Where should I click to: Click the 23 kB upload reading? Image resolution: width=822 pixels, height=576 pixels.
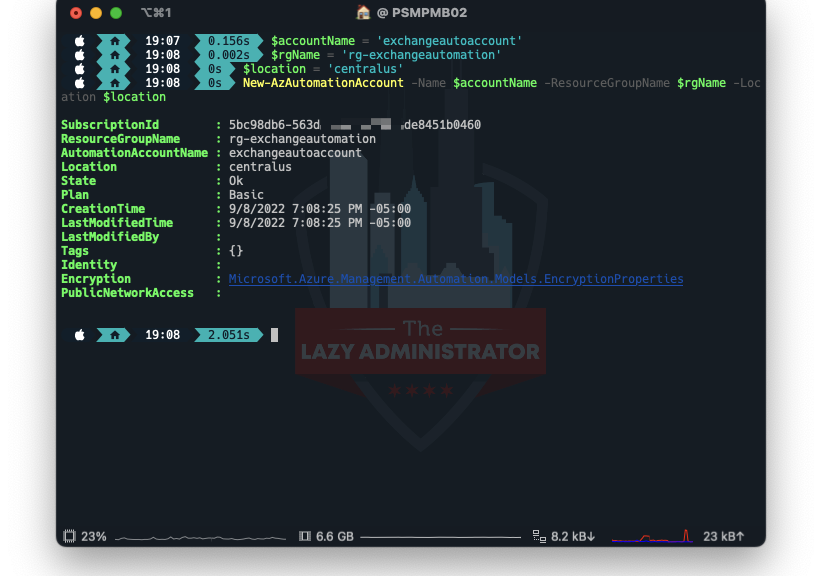(723, 536)
